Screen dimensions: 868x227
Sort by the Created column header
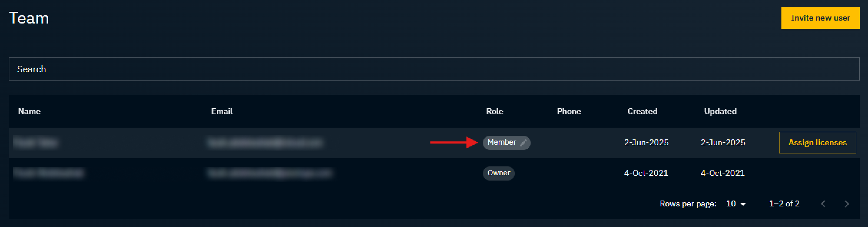[x=642, y=111]
